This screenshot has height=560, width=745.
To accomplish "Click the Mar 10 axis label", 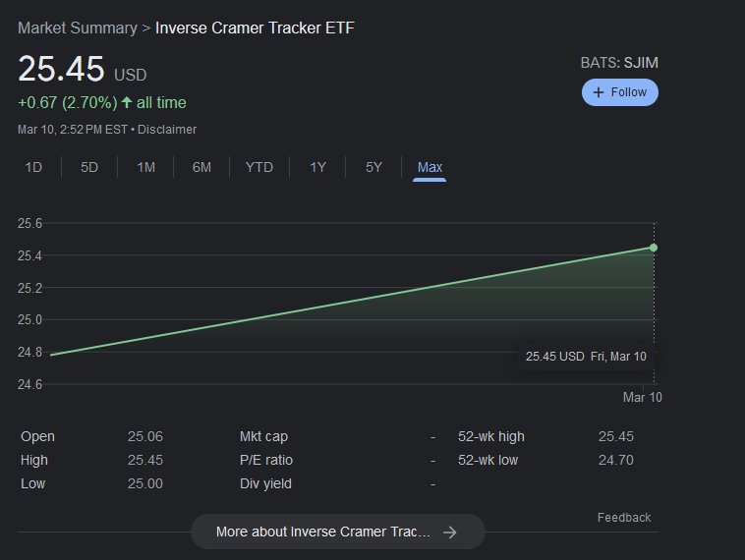I will (x=643, y=397).
